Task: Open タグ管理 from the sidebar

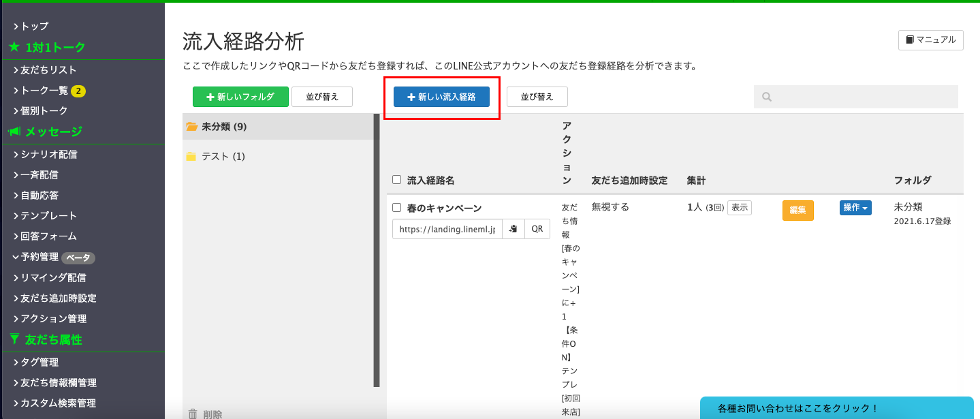Action: pos(39,362)
